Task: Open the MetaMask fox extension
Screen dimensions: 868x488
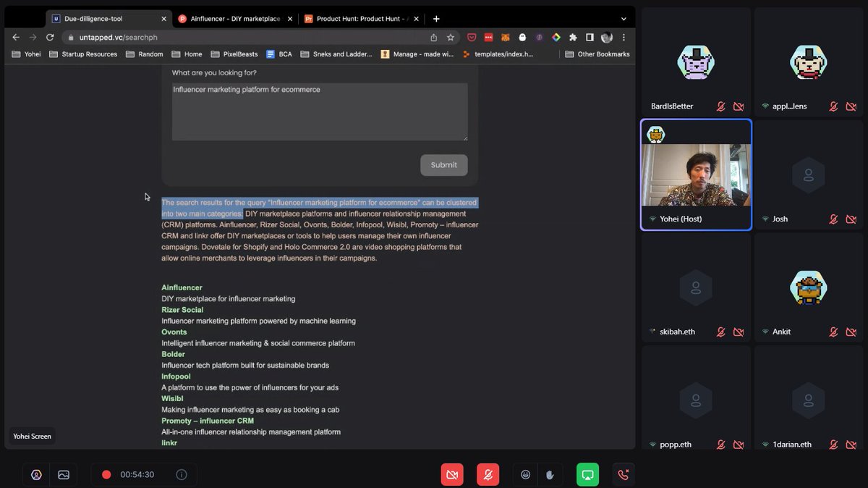Action: 506,37
